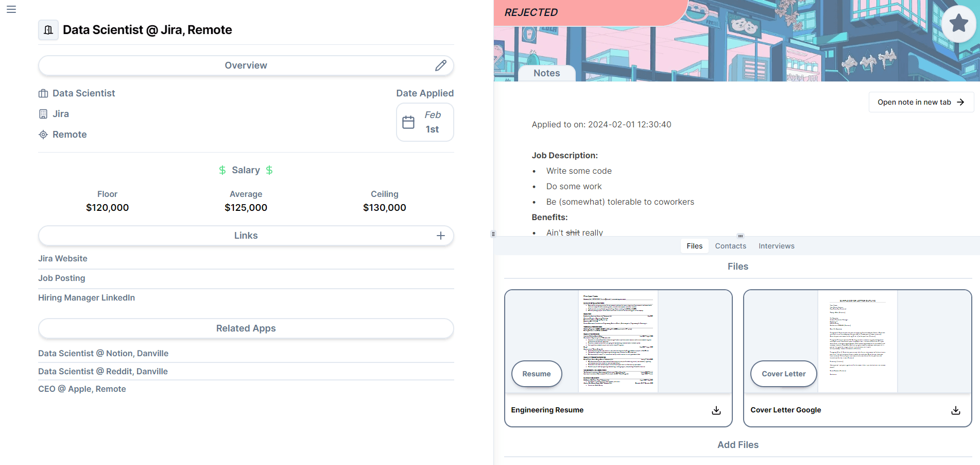Click the pencil edit icon in Overview
Image resolution: width=980 pixels, height=465 pixels.
tap(440, 65)
